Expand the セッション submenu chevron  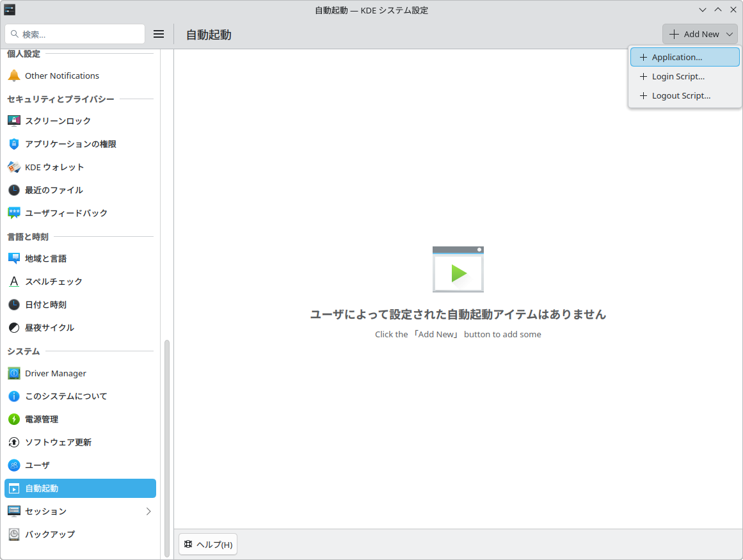pos(148,511)
